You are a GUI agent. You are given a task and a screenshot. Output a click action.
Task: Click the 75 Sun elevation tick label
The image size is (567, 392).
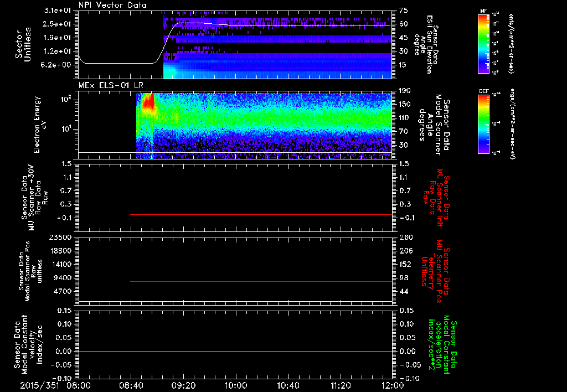pyautogui.click(x=404, y=11)
